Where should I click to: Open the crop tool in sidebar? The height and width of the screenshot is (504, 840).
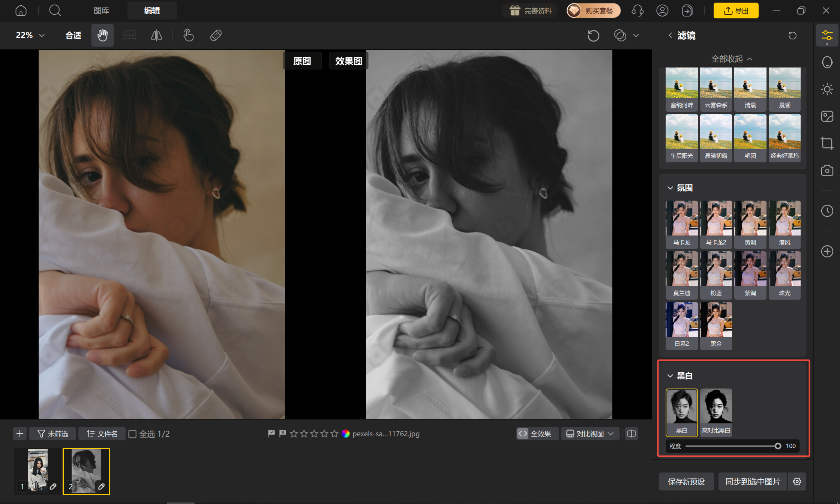pos(827,143)
